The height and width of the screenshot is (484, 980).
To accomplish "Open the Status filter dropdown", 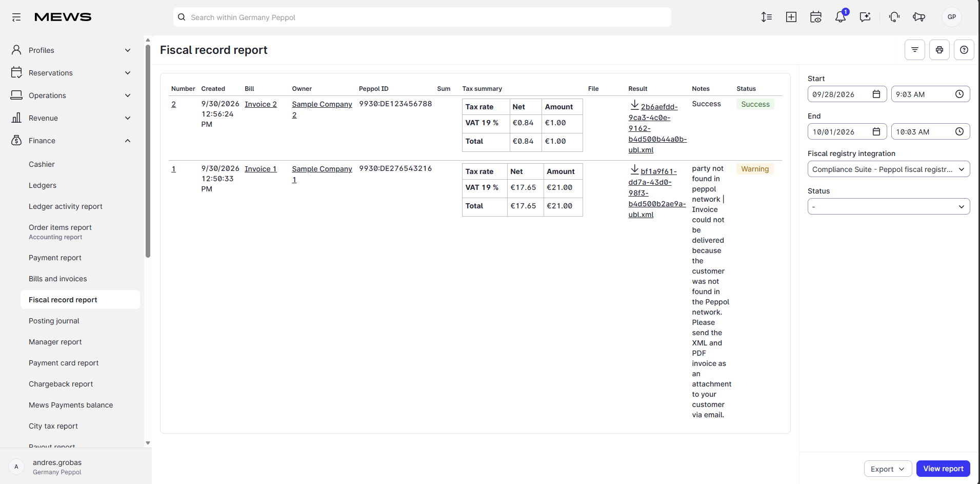I will coord(889,206).
